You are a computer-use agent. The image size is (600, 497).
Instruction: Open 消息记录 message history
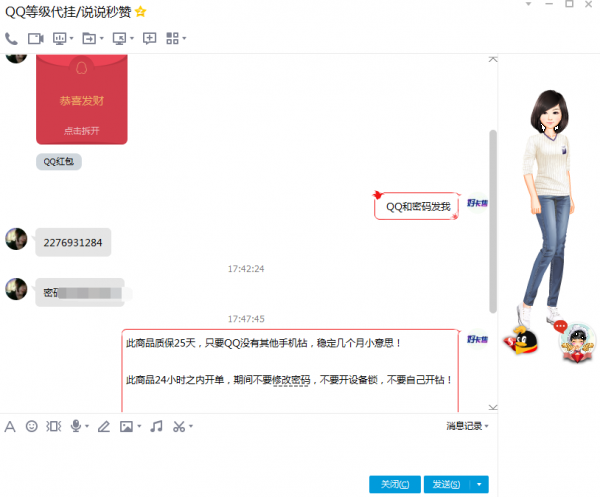tap(464, 426)
